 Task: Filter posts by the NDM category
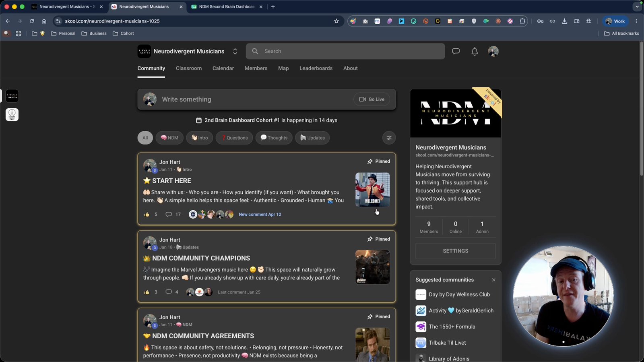(169, 138)
